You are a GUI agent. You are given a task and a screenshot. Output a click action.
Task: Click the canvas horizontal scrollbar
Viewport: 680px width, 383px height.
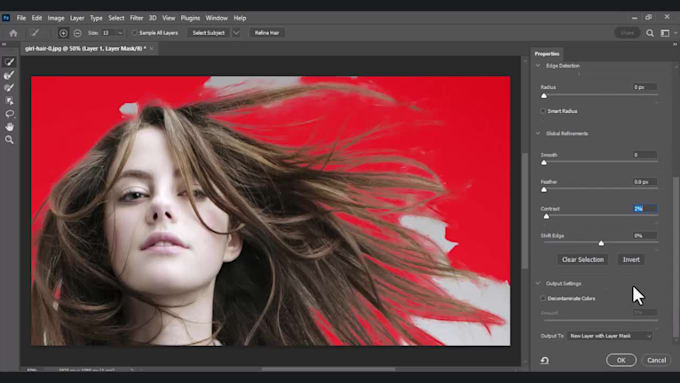pos(328,370)
